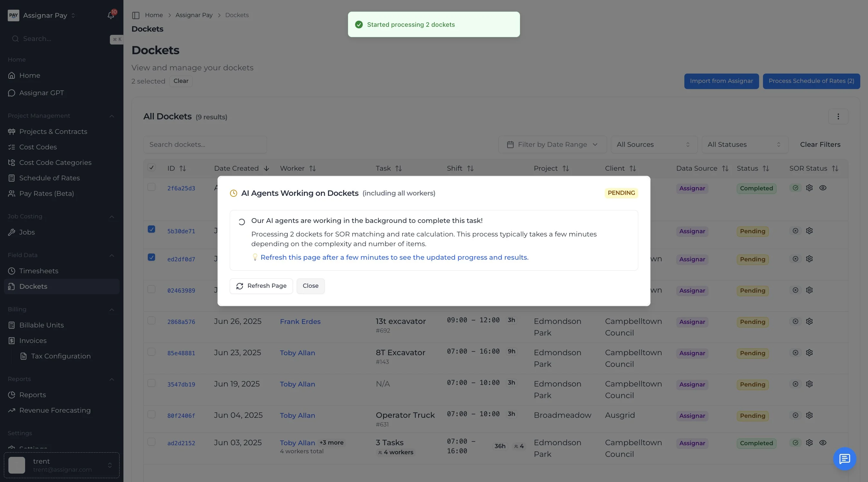The width and height of the screenshot is (868, 482).
Task: Click gear icon for docket 80f2406f
Action: [809, 415]
